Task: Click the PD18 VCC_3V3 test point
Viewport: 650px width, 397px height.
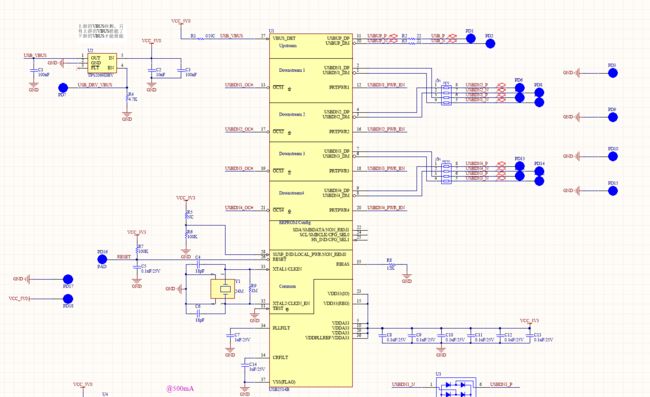Action: click(x=68, y=299)
